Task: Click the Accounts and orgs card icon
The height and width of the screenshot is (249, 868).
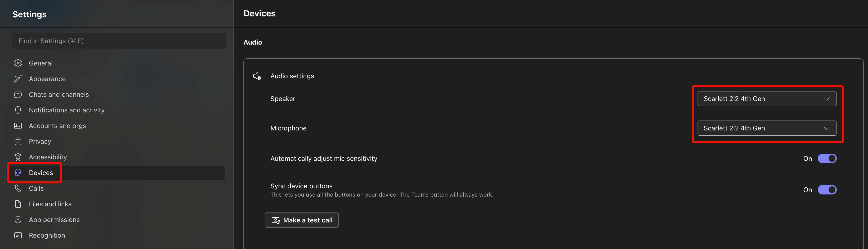Action: coord(18,126)
